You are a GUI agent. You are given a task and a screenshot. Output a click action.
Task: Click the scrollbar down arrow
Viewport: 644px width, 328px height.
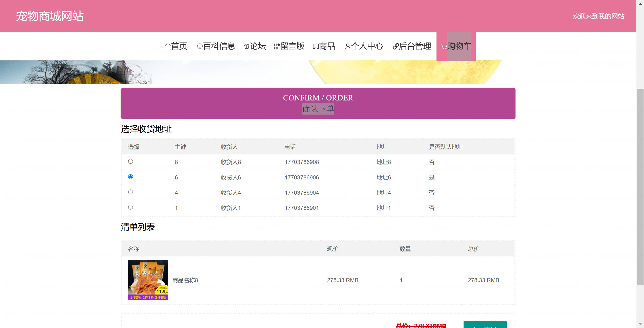click(640, 324)
